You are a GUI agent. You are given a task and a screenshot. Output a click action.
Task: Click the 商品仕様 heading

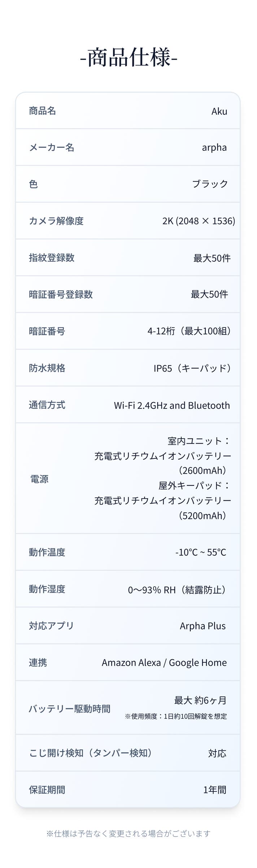[128, 57]
